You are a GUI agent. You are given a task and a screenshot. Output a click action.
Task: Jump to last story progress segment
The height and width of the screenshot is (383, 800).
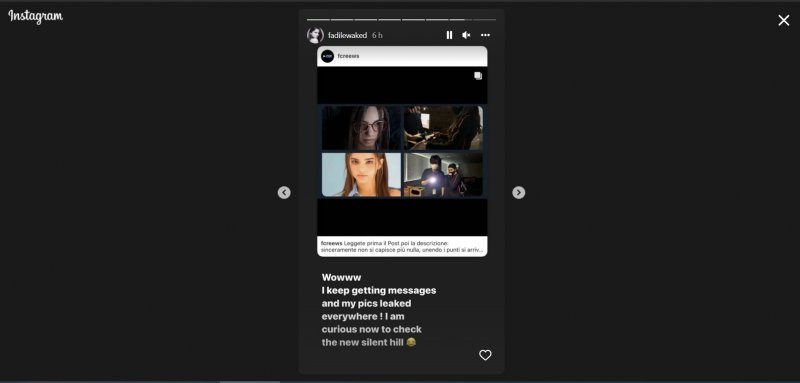[x=484, y=19]
